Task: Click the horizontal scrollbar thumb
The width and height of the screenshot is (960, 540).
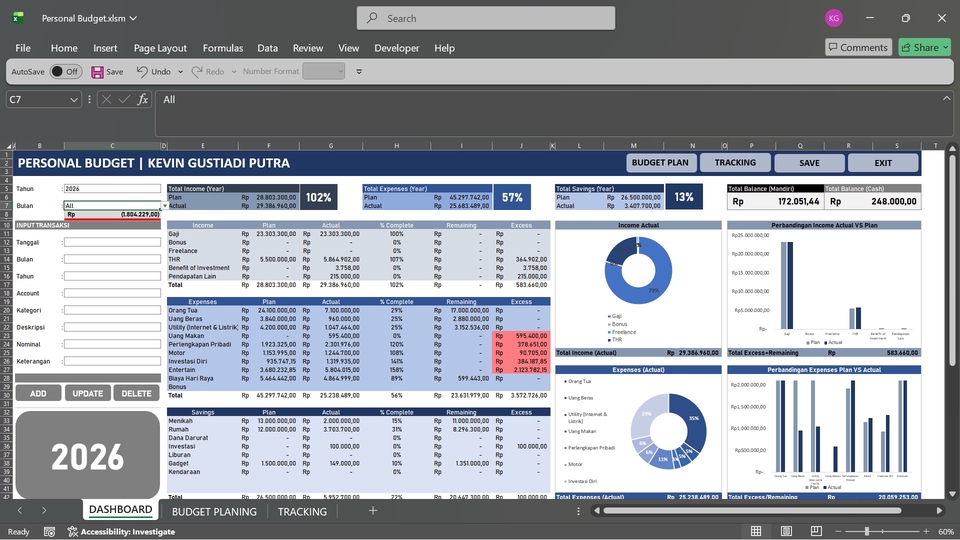Action: pos(752,510)
